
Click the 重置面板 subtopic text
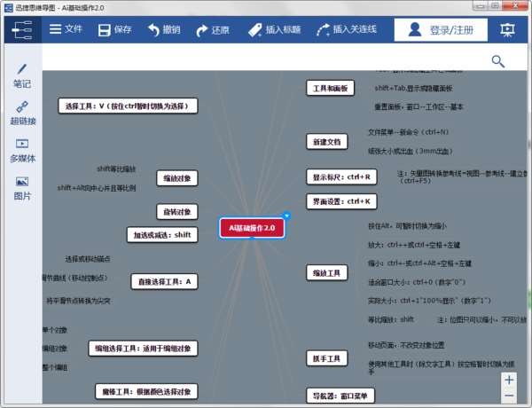pos(419,107)
